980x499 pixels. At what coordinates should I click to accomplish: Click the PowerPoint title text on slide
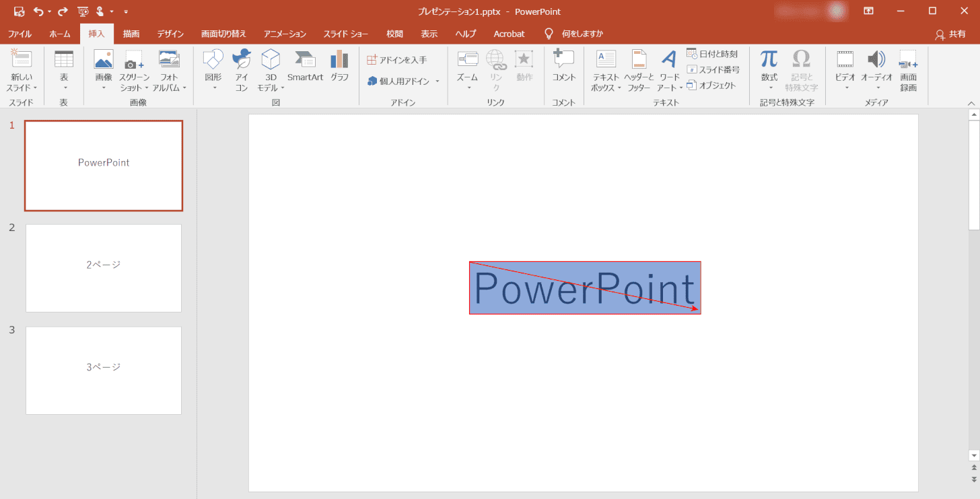click(585, 289)
